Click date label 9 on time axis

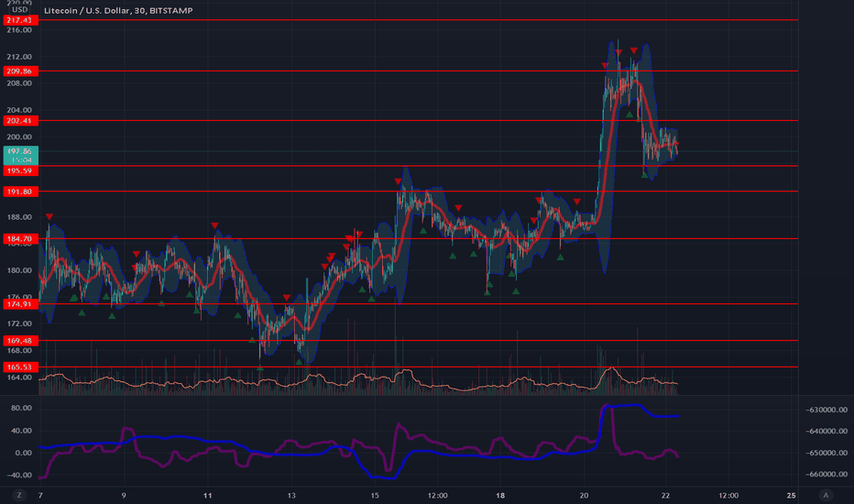tap(124, 495)
